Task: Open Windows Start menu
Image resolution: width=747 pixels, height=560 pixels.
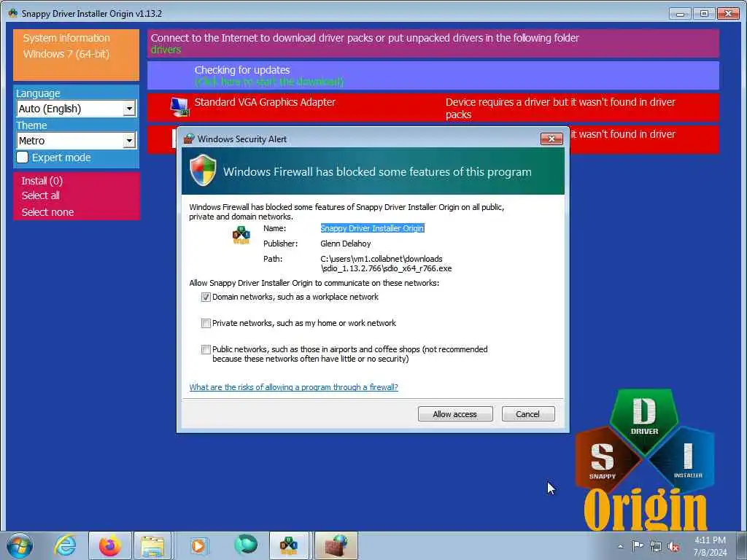Action: tap(20, 545)
